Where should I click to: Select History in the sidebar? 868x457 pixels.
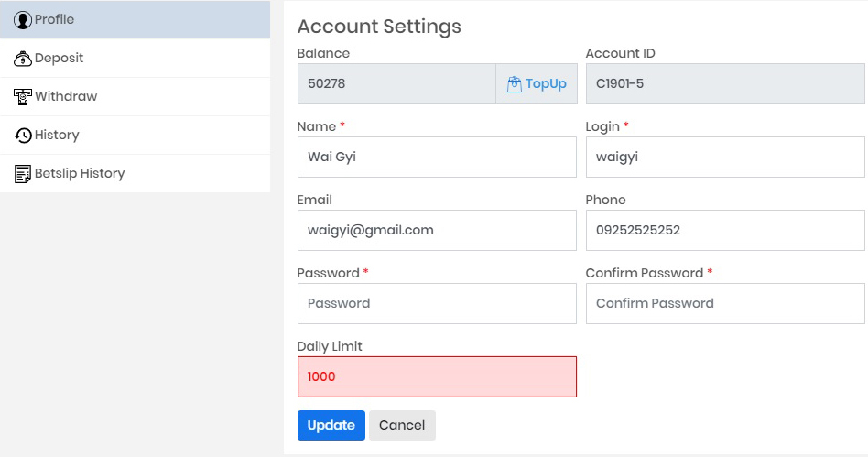pos(136,136)
